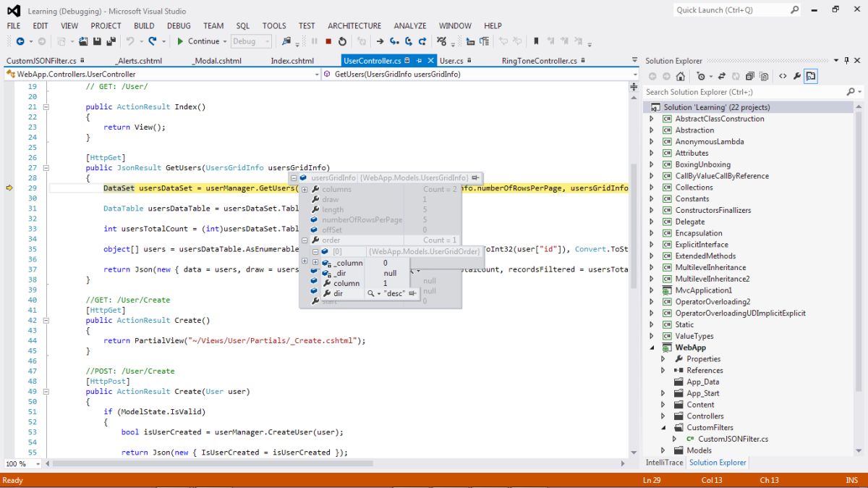
Task: Click Sync with Active Document icon
Action: point(722,76)
